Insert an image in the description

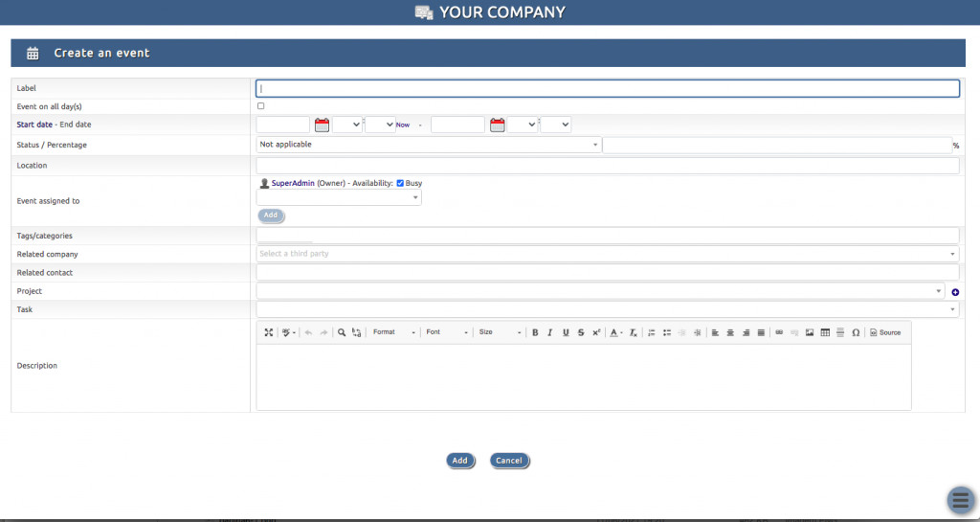click(810, 332)
